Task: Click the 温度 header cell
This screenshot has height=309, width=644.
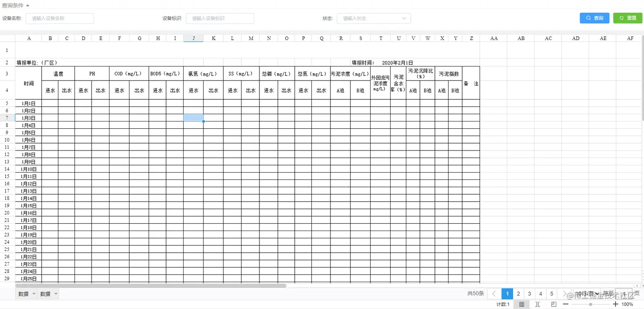Action: tap(58, 74)
